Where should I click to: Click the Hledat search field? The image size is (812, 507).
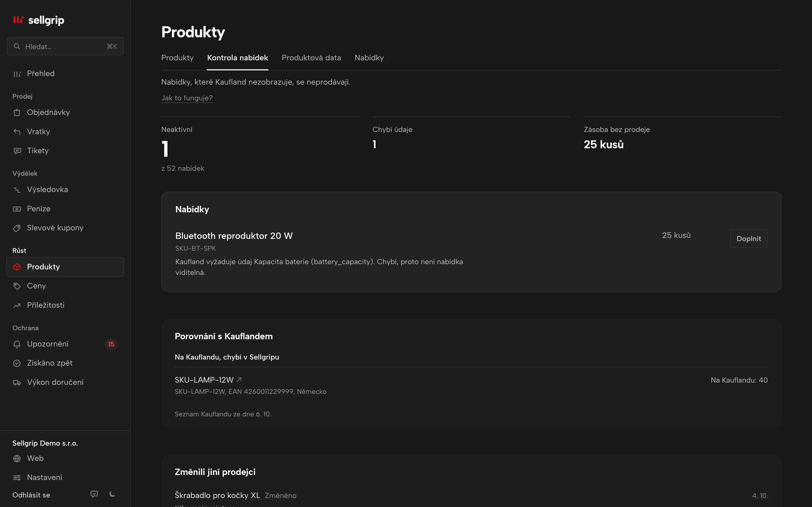65,46
